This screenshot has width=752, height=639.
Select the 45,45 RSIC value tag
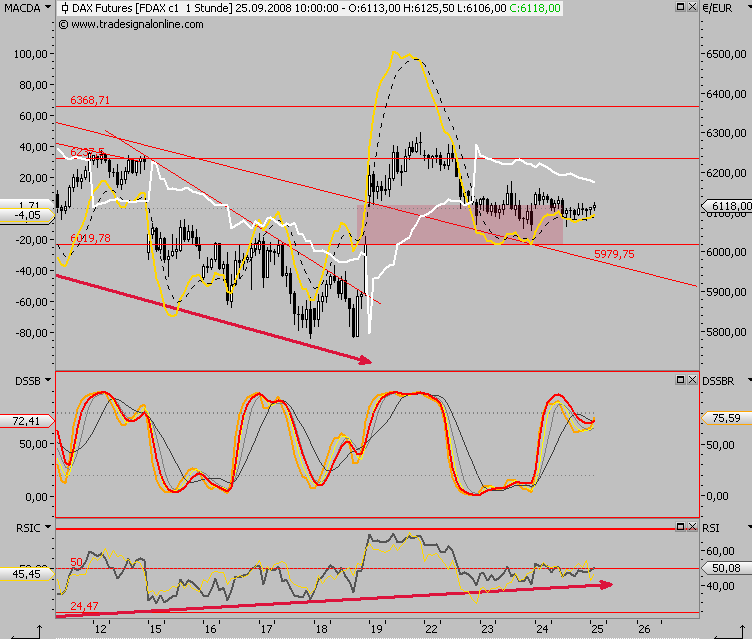[x=26, y=574]
